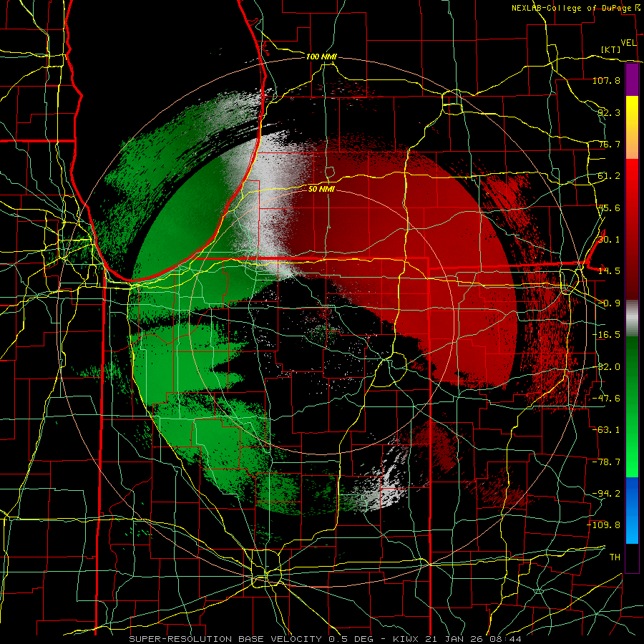This screenshot has height=644, width=644.
Task: Click the -78.7 velocity scale value
Action: (x=606, y=462)
